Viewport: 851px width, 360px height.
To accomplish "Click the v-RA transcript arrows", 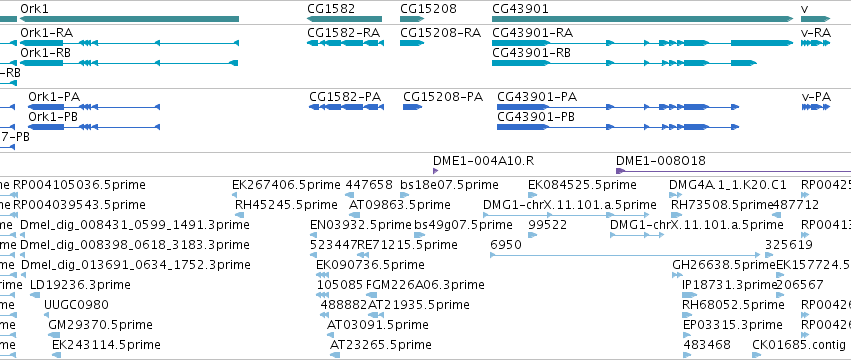I will pos(816,42).
